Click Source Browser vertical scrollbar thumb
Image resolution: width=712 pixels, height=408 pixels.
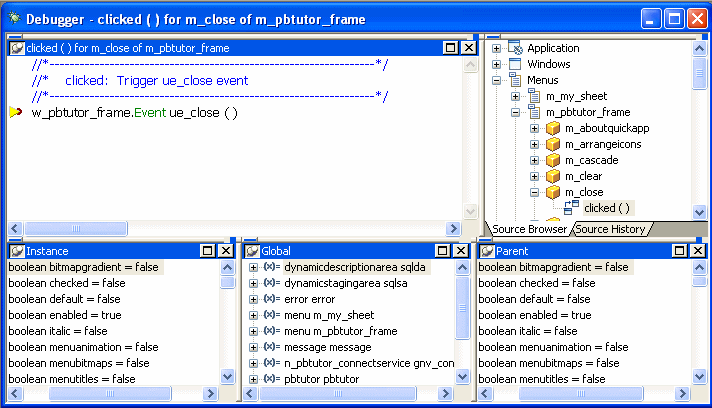pos(699,73)
